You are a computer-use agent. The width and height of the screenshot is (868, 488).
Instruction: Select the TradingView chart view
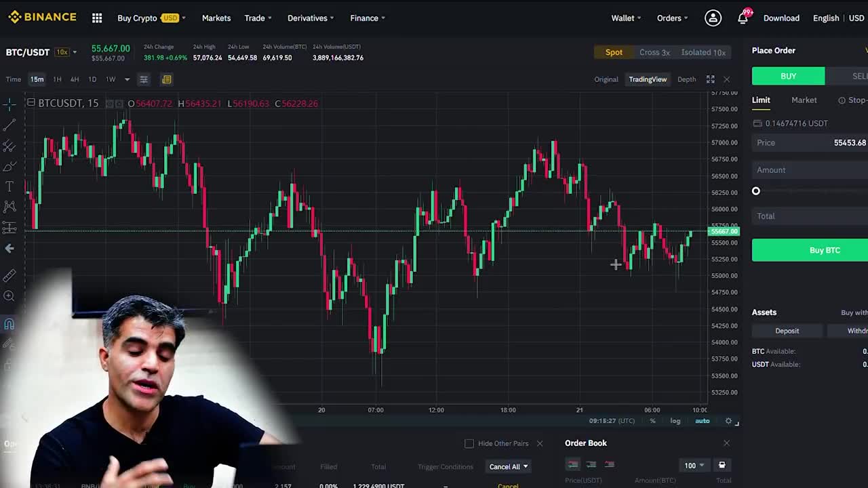tap(648, 79)
